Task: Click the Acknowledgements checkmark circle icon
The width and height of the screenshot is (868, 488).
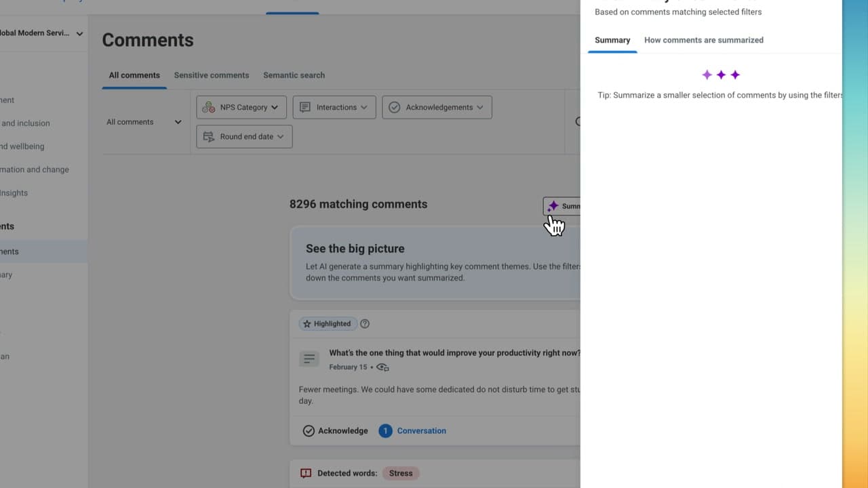Action: pos(395,107)
